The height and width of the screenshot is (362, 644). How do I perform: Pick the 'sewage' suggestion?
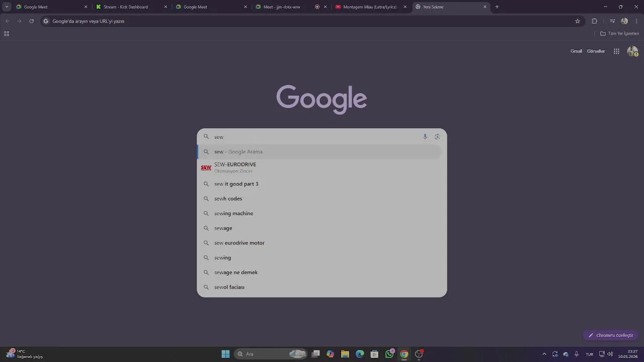(320, 228)
